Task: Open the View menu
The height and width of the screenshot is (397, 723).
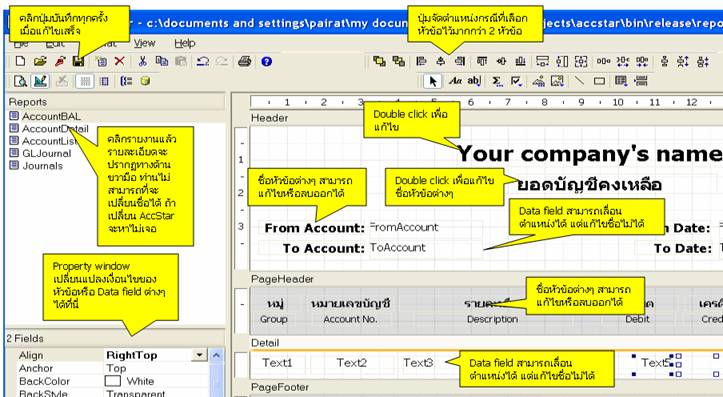Action: point(144,43)
